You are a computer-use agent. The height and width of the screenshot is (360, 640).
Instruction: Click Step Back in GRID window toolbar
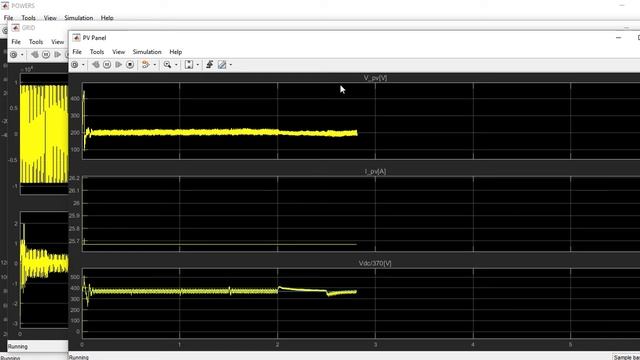point(34,54)
